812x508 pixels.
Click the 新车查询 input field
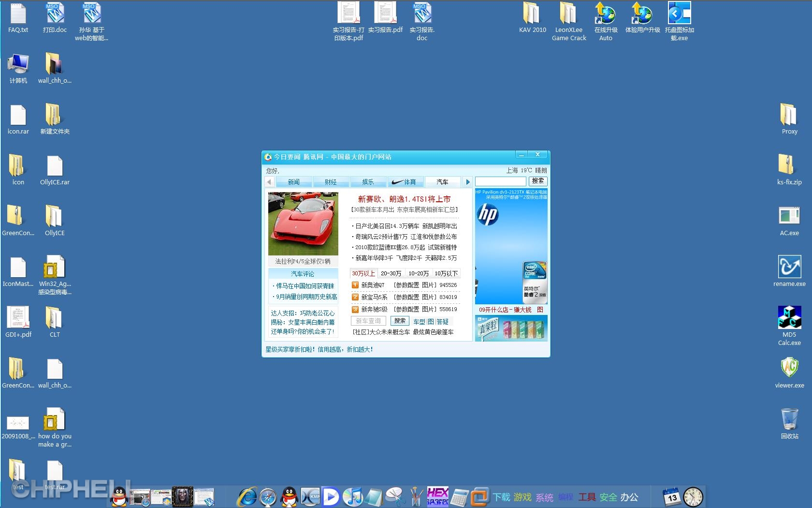[x=368, y=321]
